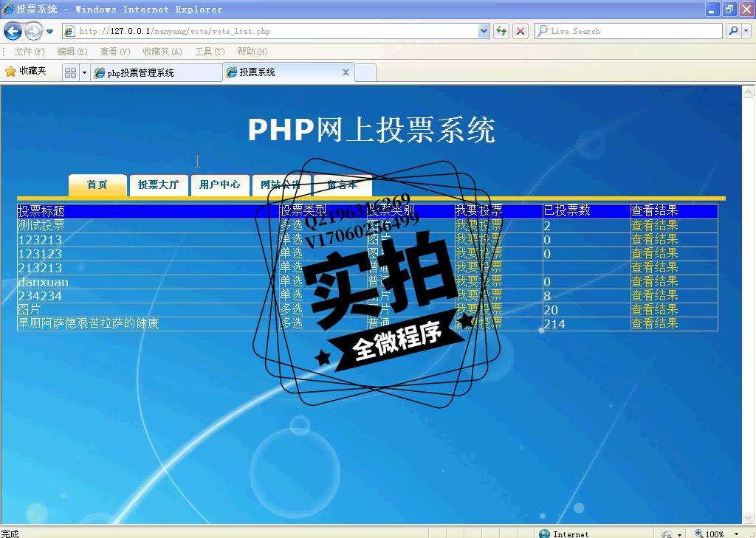Viewport: 756px width, 538px height.
Task: Open the 网站公告 navigation tab
Action: 281,185
